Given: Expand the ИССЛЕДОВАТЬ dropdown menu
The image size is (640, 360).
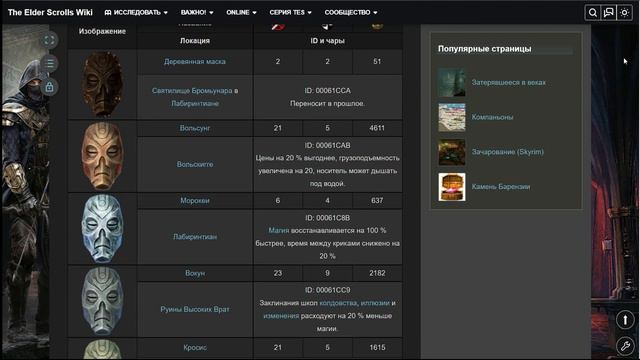Looking at the screenshot, I should 136,13.
